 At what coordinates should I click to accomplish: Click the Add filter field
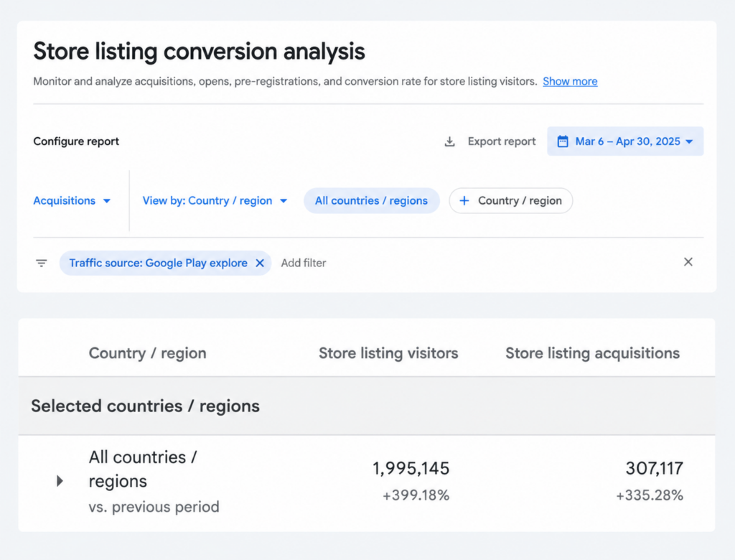304,263
